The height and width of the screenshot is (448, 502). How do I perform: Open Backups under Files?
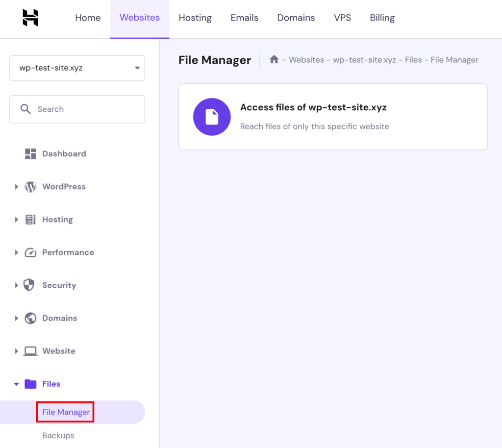(58, 436)
